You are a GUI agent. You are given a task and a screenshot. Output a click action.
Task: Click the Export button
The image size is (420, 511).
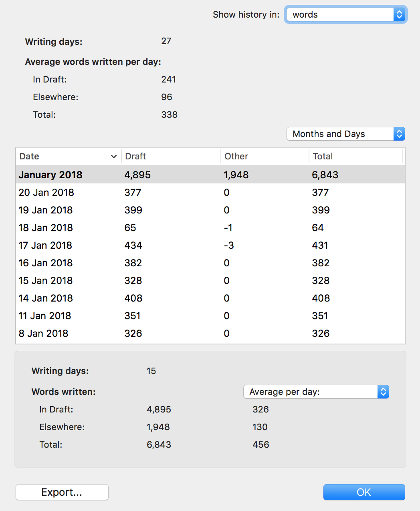[62, 492]
